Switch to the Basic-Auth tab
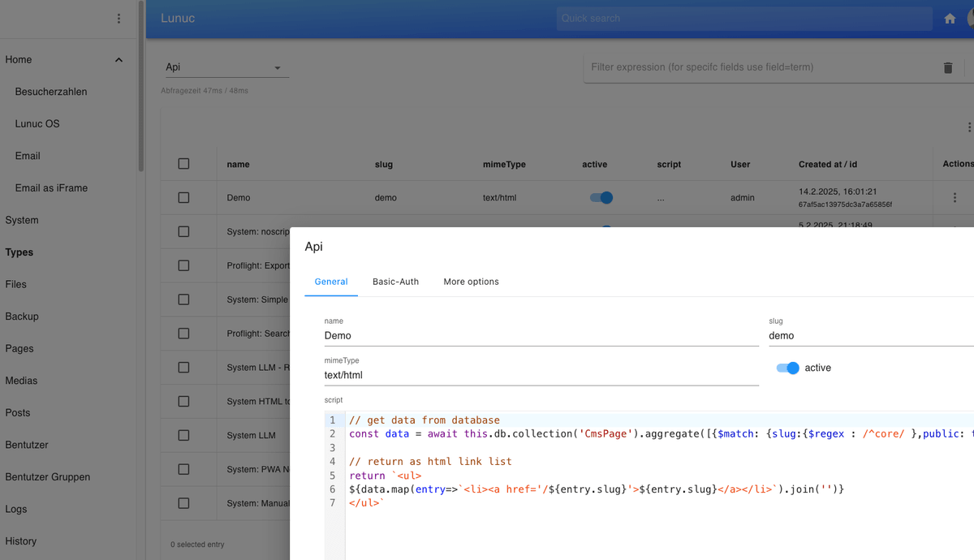 point(395,282)
